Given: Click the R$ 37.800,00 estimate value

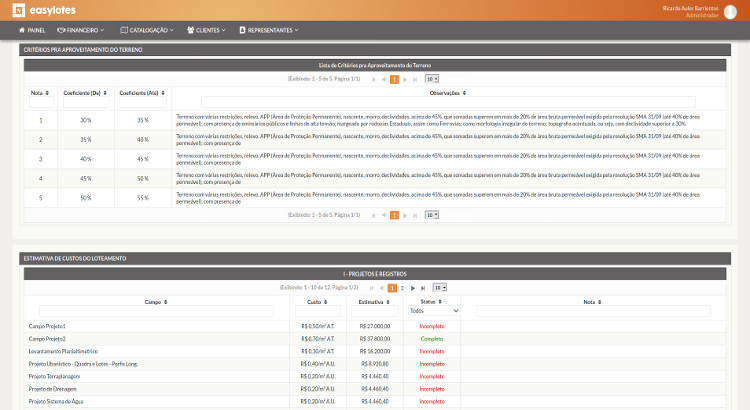Looking at the screenshot, I should [375, 339].
